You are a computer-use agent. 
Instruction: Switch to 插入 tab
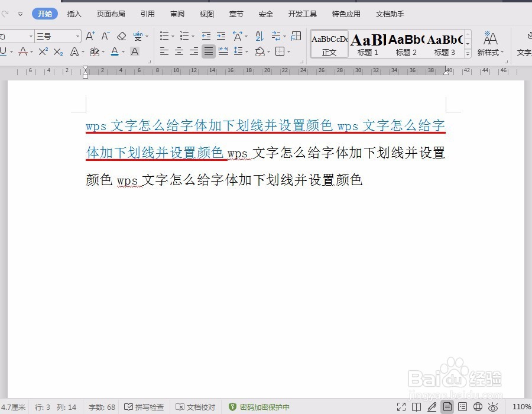pos(74,14)
